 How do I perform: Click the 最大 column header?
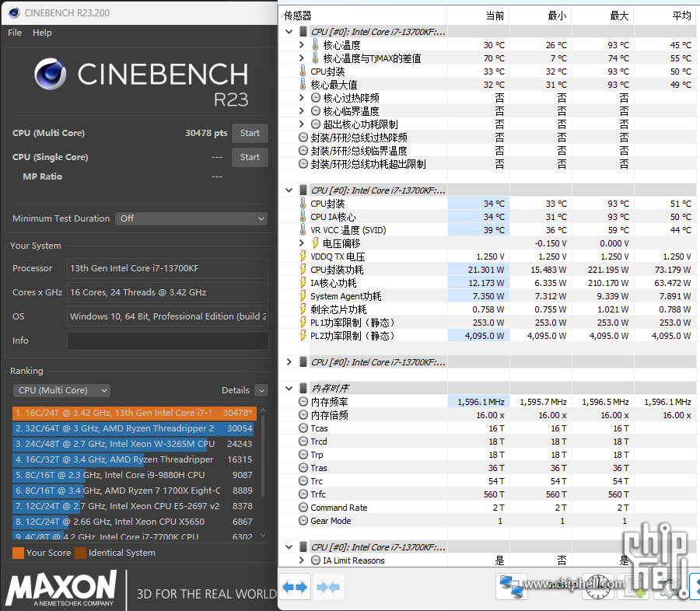[x=619, y=16]
